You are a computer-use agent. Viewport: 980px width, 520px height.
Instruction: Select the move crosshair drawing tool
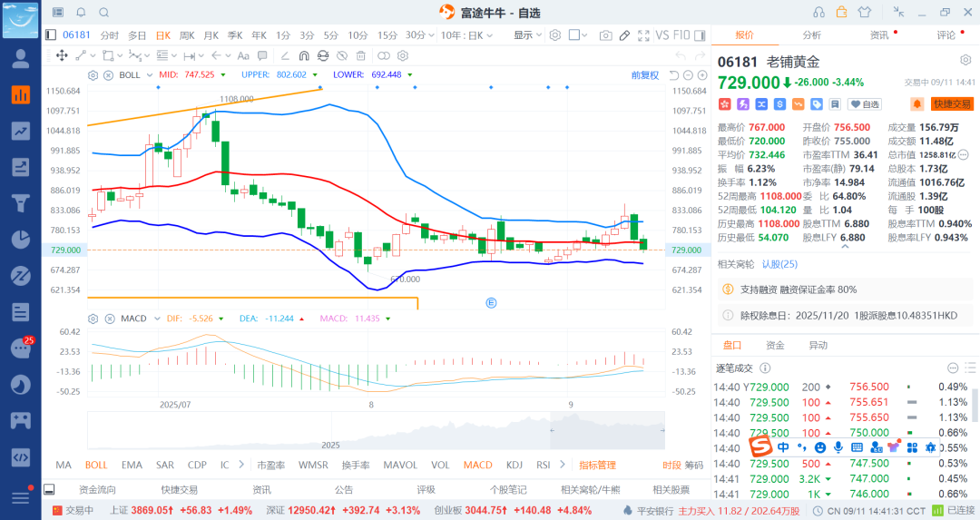[x=62, y=55]
